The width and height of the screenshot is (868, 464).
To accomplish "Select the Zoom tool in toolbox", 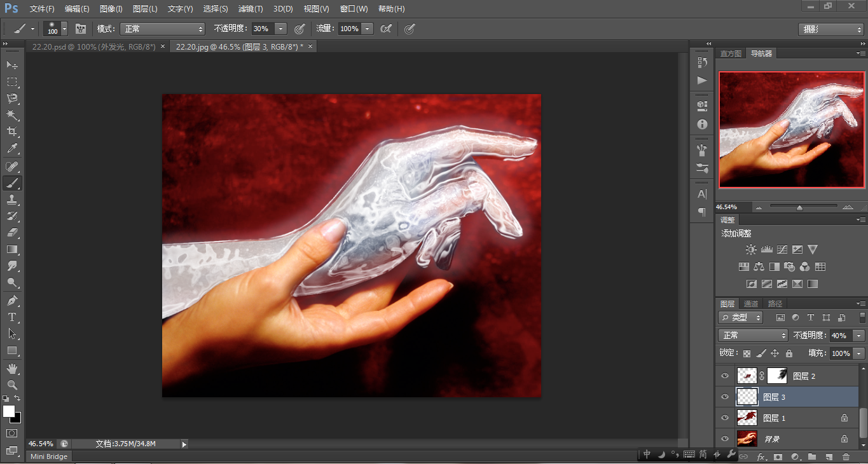I will point(12,385).
